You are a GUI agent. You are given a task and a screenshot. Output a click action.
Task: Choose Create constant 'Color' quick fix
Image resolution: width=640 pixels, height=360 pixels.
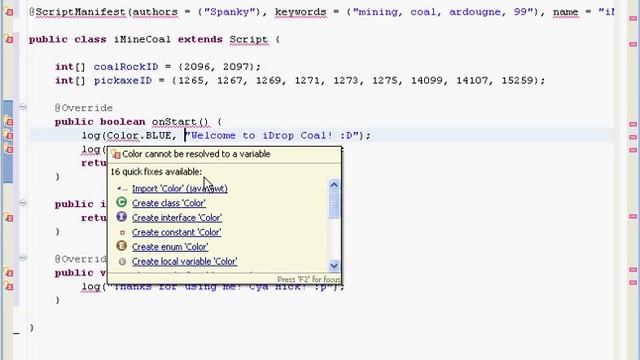(x=176, y=232)
